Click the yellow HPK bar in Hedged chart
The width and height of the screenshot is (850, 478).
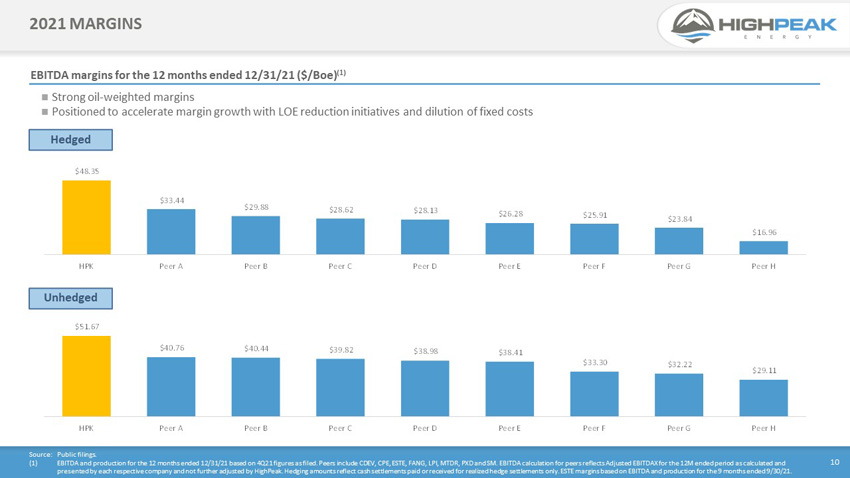pyautogui.click(x=86, y=217)
